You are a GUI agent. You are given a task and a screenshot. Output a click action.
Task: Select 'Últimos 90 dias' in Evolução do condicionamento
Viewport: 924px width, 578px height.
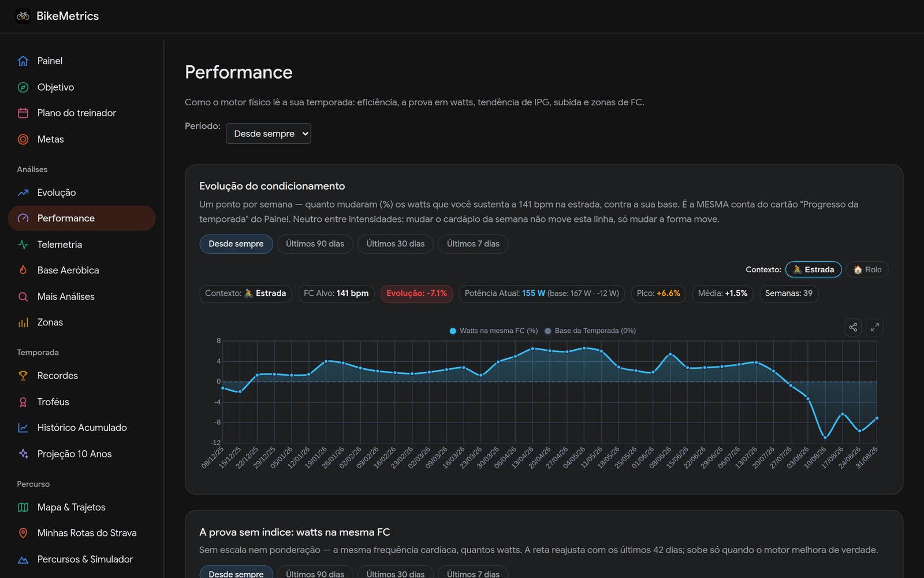tap(315, 244)
